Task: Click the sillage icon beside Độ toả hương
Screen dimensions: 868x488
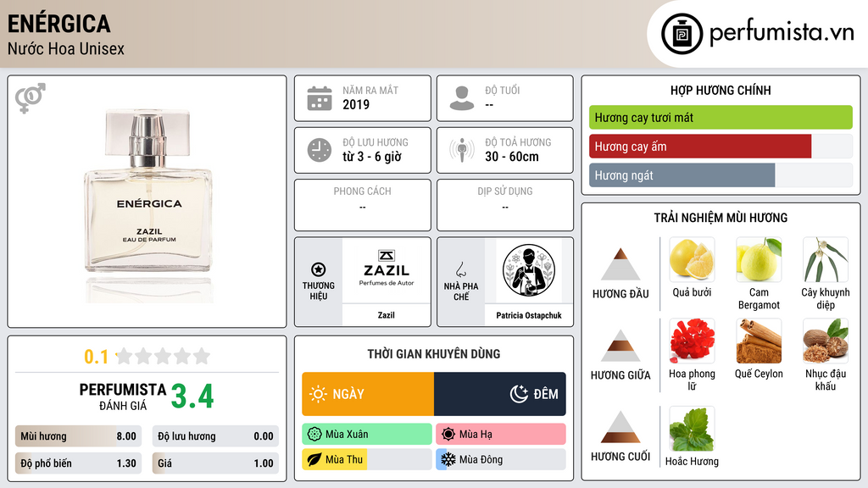Action: [x=462, y=150]
